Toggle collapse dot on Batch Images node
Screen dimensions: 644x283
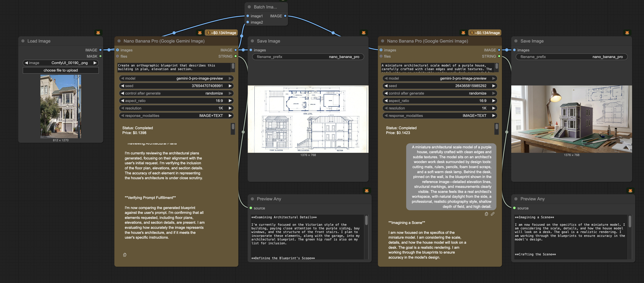[x=249, y=7]
